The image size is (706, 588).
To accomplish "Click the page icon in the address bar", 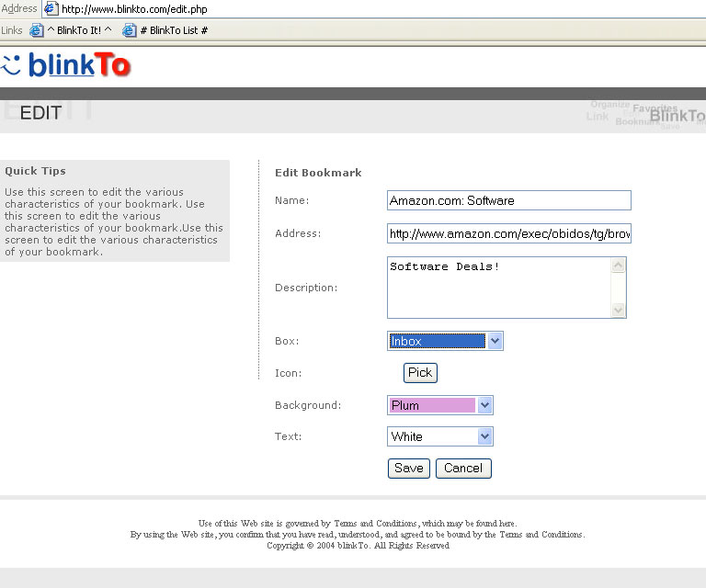I will [51, 8].
